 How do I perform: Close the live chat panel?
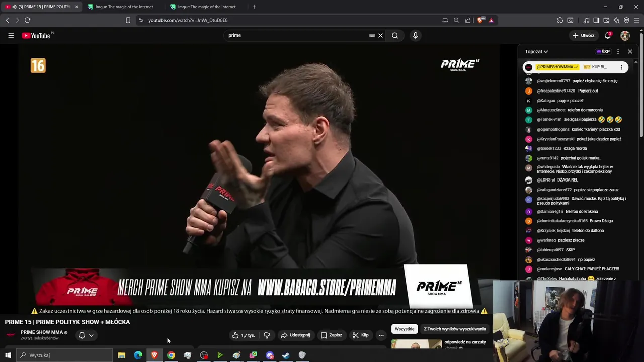pos(630,51)
